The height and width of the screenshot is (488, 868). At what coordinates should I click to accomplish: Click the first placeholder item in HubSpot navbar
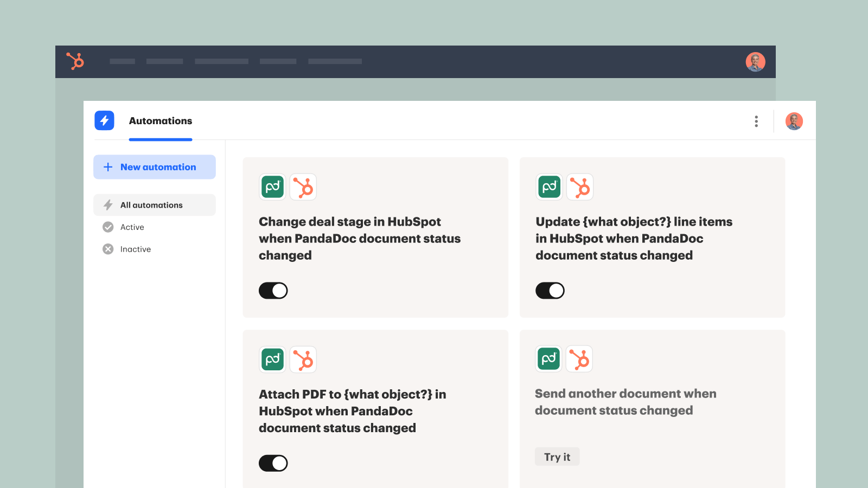pyautogui.click(x=122, y=61)
